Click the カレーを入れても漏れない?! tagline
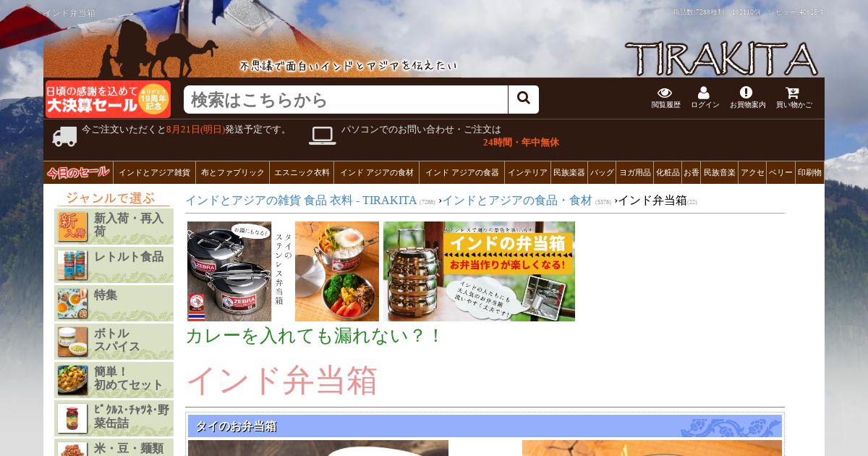The image size is (868, 456). coord(313,336)
